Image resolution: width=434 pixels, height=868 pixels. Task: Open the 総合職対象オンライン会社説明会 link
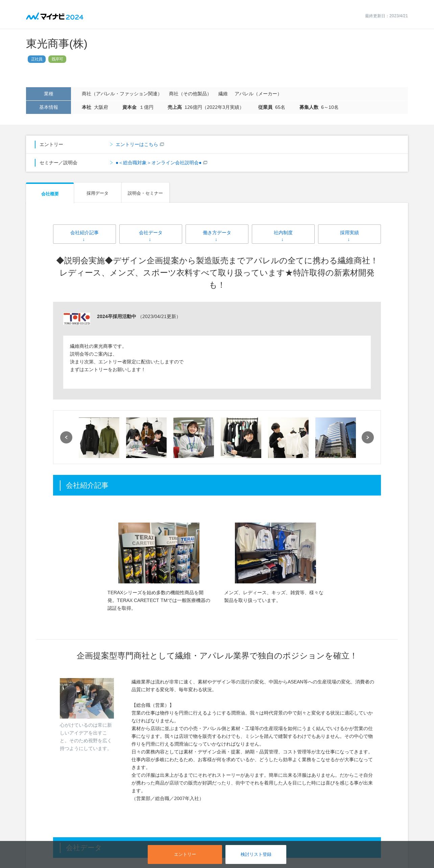pos(159,163)
